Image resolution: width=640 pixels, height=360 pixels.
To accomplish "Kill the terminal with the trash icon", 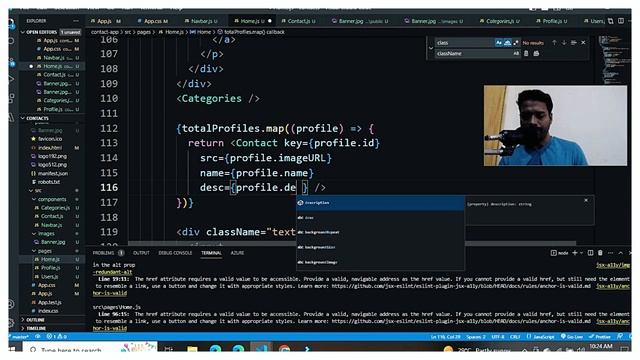I will 600,253.
